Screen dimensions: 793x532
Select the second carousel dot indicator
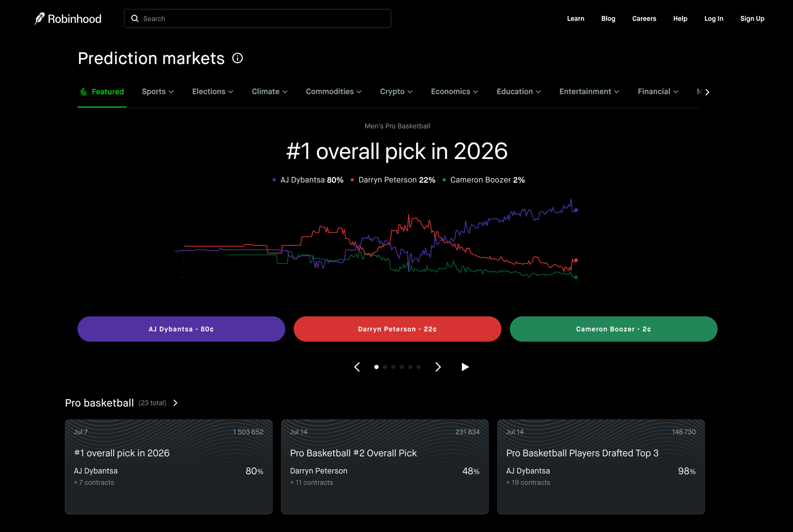pyautogui.click(x=385, y=367)
